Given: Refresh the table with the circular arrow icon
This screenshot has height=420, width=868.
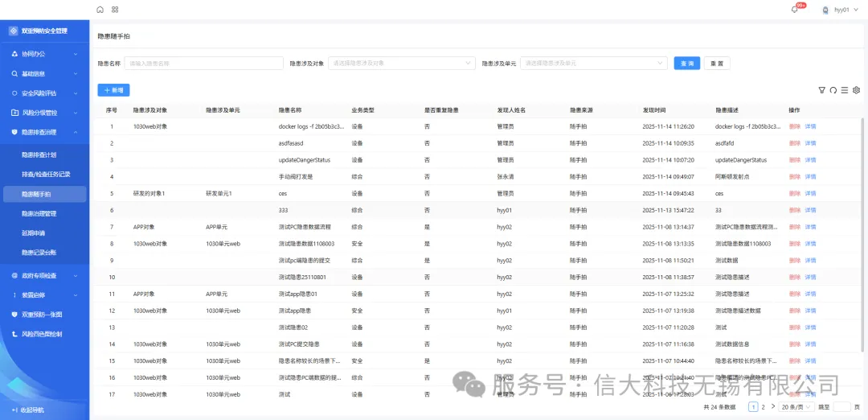Looking at the screenshot, I should [x=833, y=90].
